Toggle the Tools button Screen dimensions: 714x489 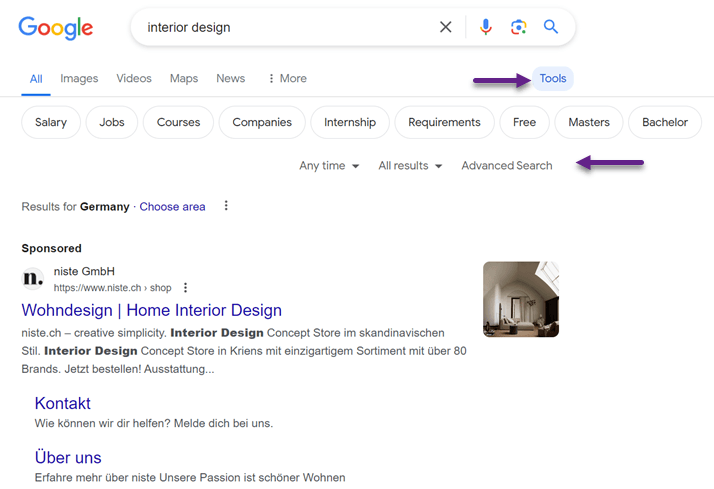click(x=553, y=78)
